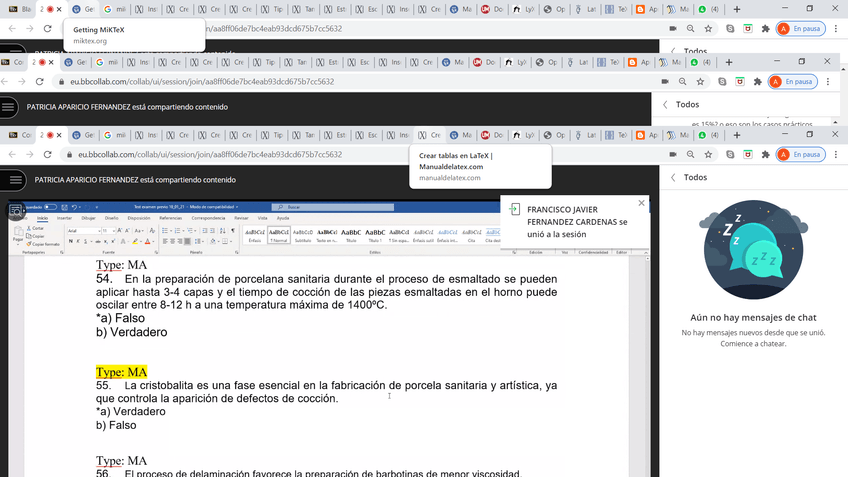The height and width of the screenshot is (477, 848).
Task: Apply the Normal style from the styles gallery
Action: [278, 234]
